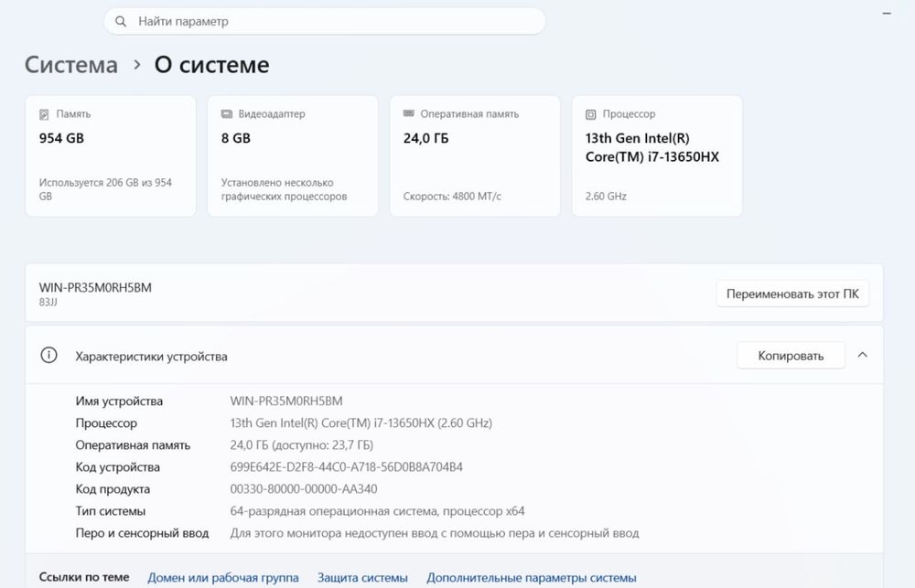Viewport: 915px width, 588px height.
Task: Select pen and touch unavailable message text
Action: (435, 534)
